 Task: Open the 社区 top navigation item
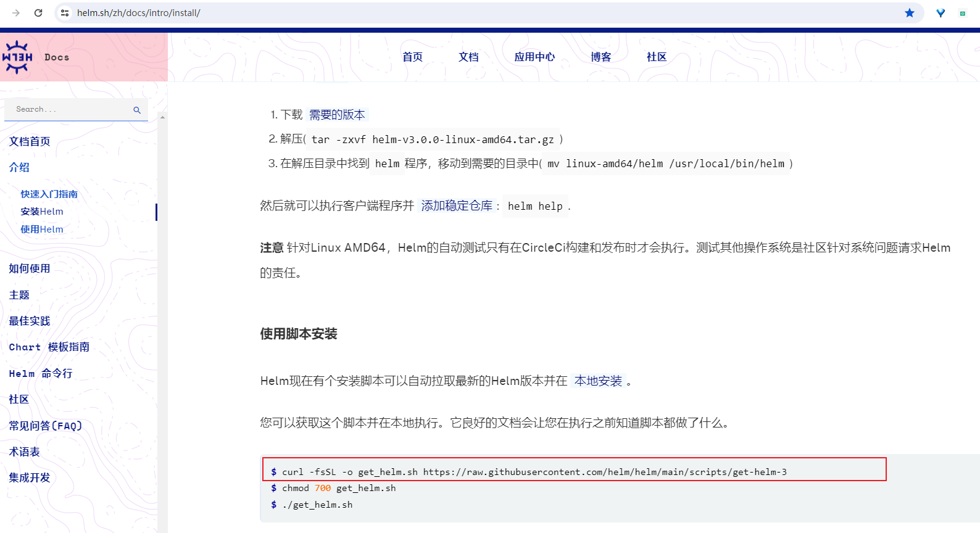(x=657, y=57)
